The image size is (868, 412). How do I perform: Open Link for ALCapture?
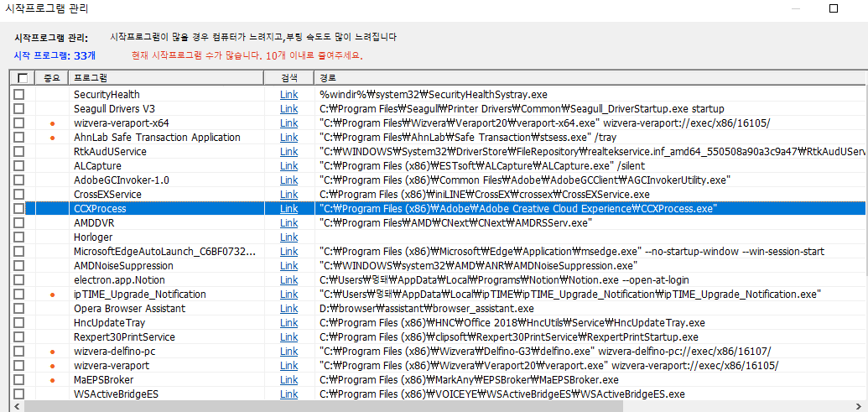point(289,166)
